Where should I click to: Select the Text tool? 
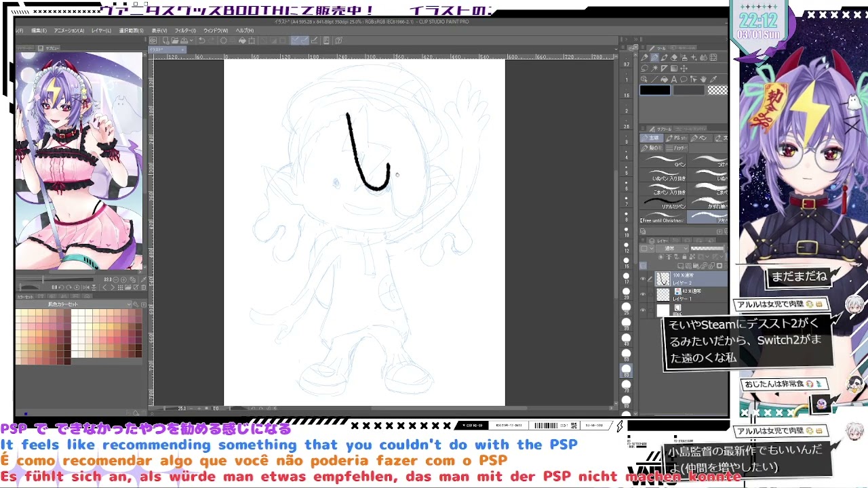(674, 79)
